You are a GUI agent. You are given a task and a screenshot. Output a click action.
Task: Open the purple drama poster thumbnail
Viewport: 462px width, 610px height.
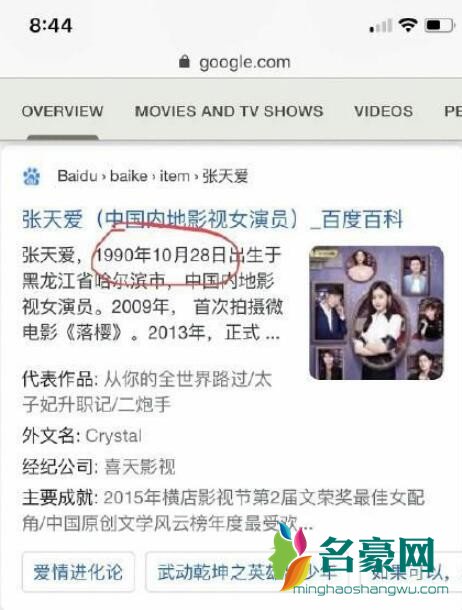click(376, 313)
